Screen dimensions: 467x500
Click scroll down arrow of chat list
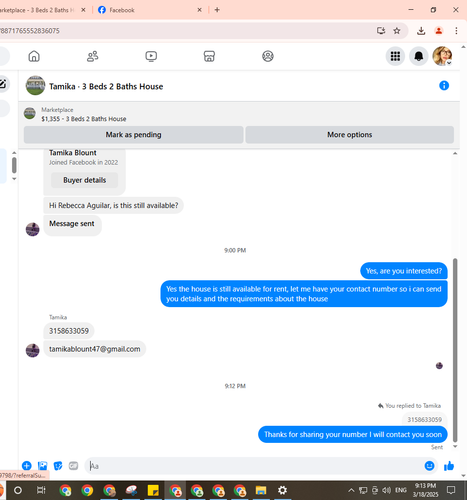[x=14, y=179]
